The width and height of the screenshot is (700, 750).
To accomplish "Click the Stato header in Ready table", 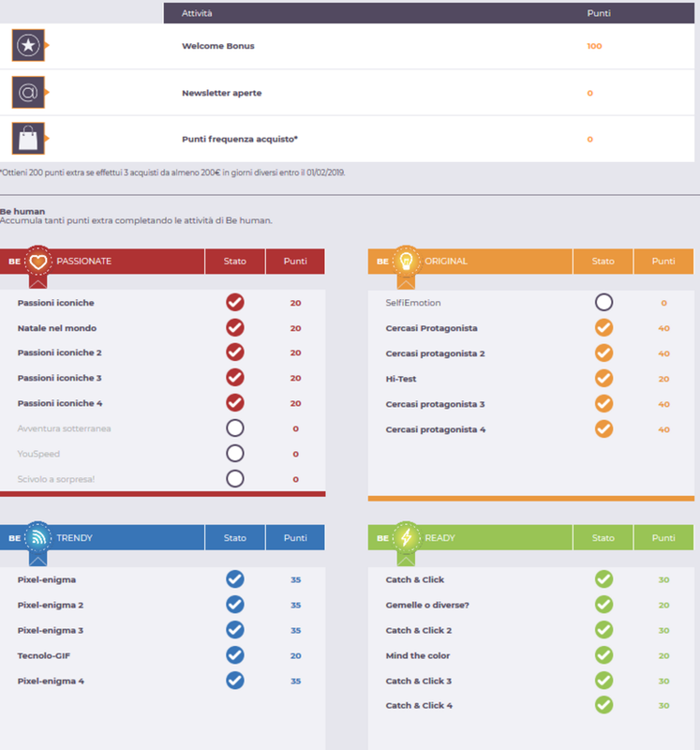I will coord(603,537).
